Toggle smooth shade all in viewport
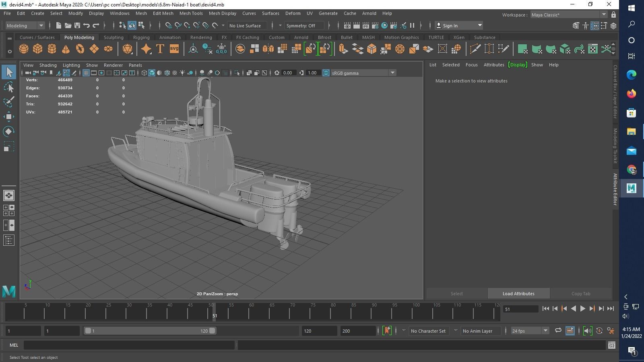Viewport: 644px width, 362px height. coord(152,73)
